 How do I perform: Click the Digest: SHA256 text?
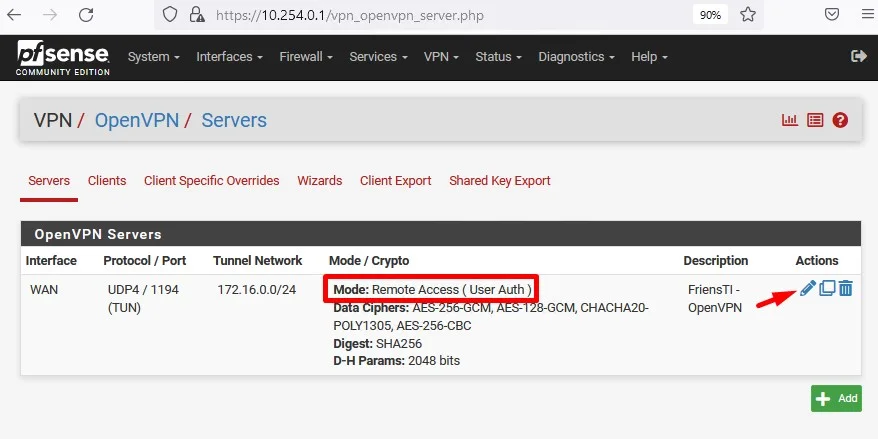point(377,343)
